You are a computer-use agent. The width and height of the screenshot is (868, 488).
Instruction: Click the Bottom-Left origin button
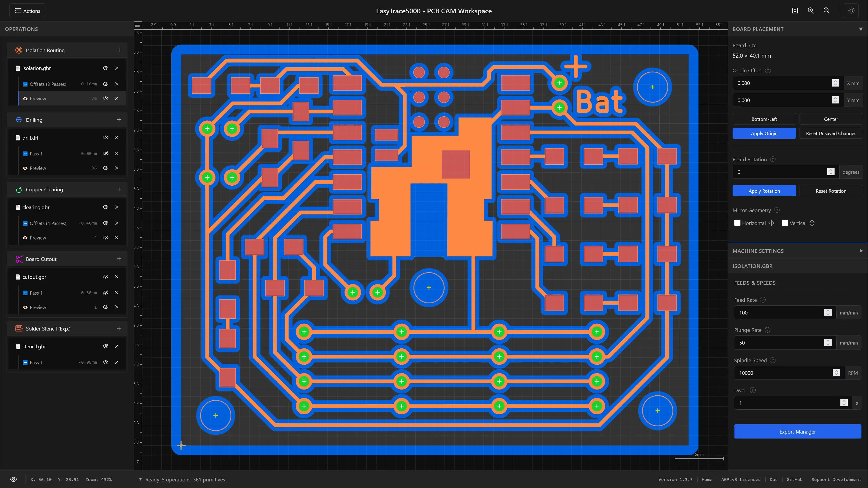pyautogui.click(x=764, y=119)
